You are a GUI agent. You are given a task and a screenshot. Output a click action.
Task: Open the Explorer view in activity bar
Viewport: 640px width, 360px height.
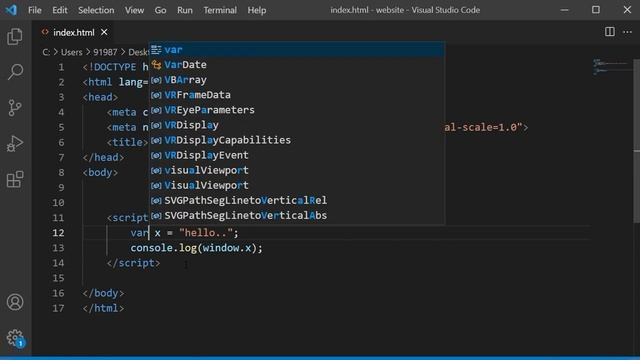click(x=15, y=36)
